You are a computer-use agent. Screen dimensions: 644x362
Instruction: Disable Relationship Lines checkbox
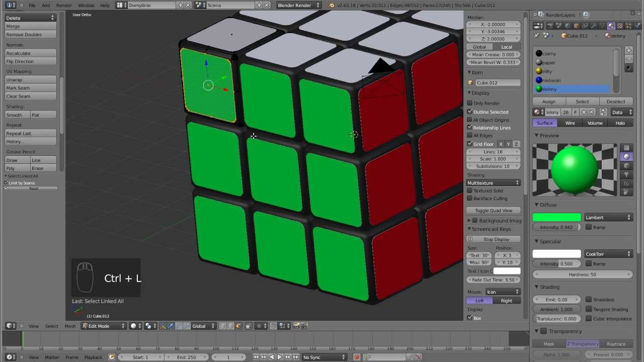[x=470, y=128]
